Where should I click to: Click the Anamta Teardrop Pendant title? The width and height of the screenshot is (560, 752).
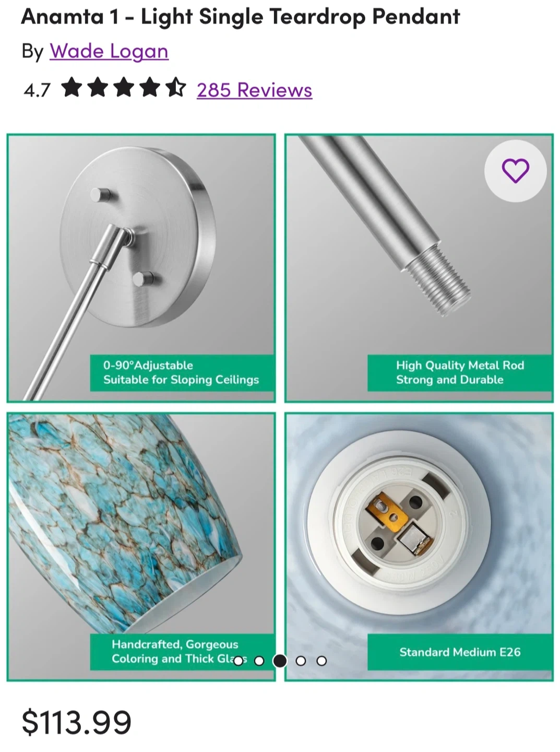241,16
